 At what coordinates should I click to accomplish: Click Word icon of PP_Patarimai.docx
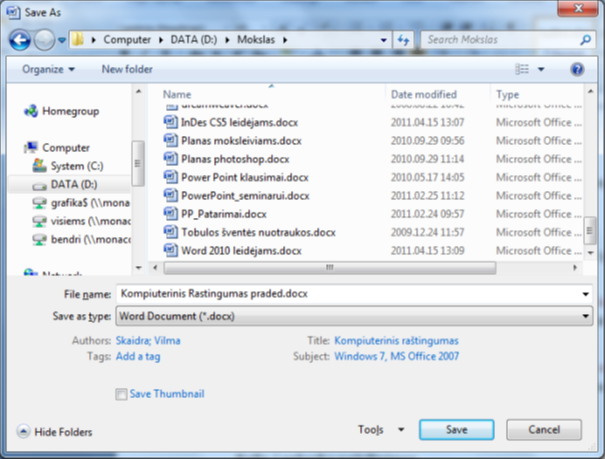click(171, 214)
